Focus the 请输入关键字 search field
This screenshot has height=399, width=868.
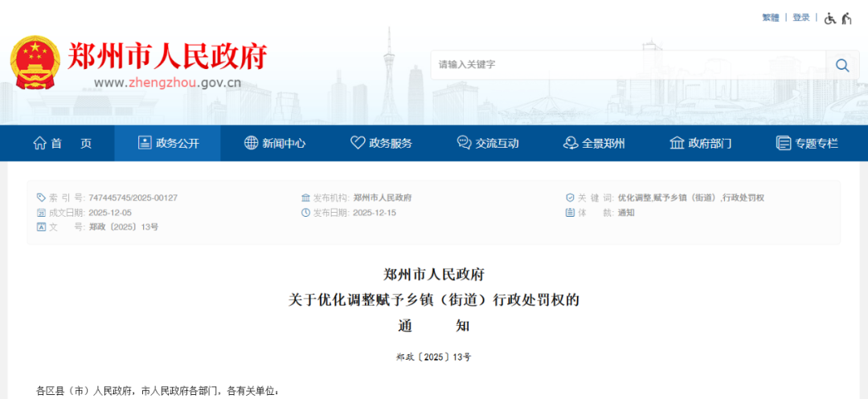click(x=628, y=65)
